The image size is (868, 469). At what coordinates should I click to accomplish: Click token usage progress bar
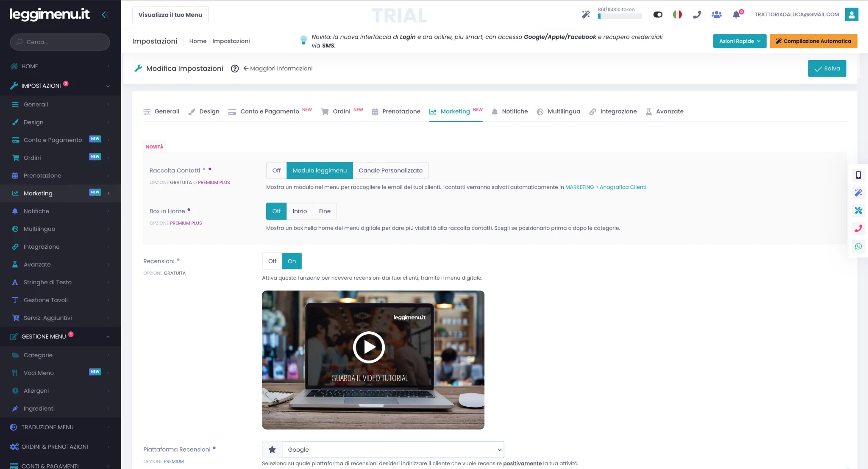620,17
